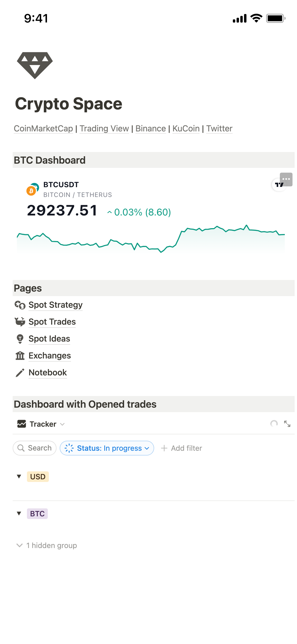Tap the Wi-Fi status icon
Viewport: 297px width, 644px height.
256,18
